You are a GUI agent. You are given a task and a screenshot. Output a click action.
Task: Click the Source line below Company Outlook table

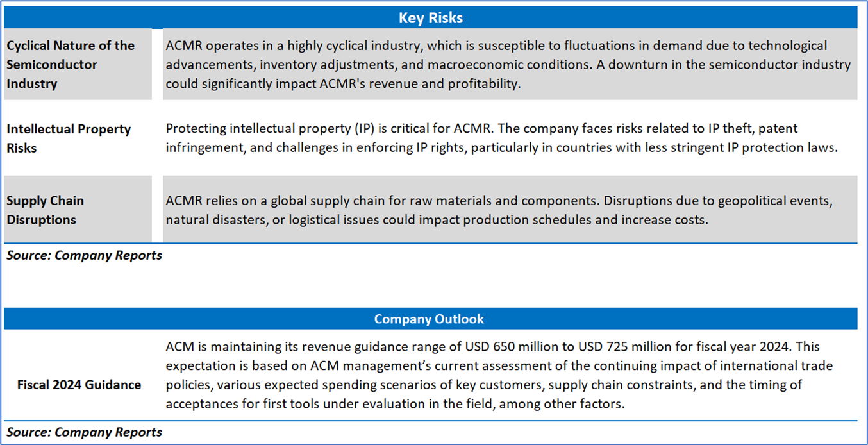click(x=85, y=432)
